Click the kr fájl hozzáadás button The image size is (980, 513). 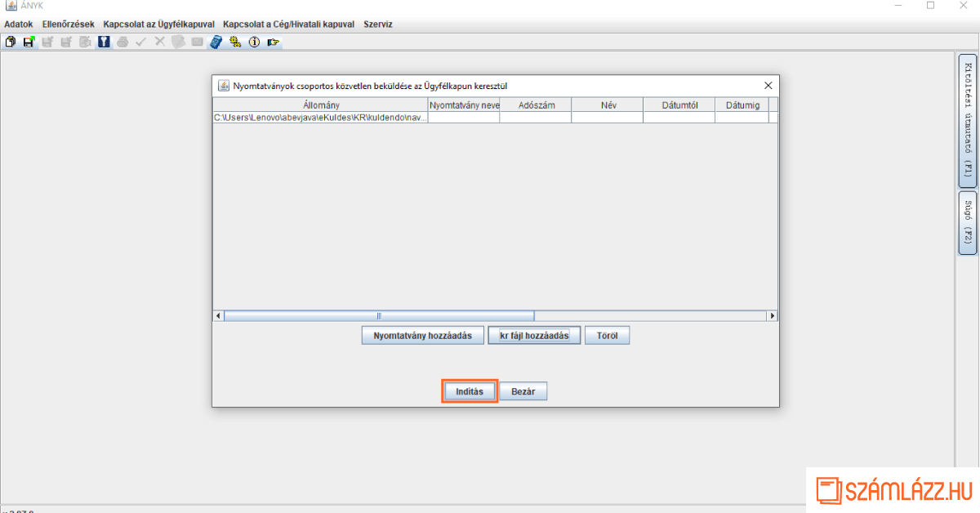[x=534, y=336]
